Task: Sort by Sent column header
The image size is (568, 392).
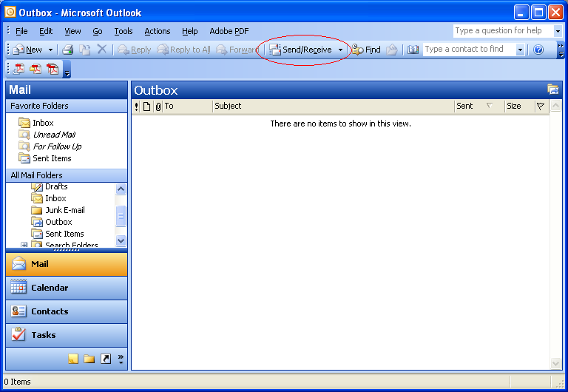Action: 479,107
